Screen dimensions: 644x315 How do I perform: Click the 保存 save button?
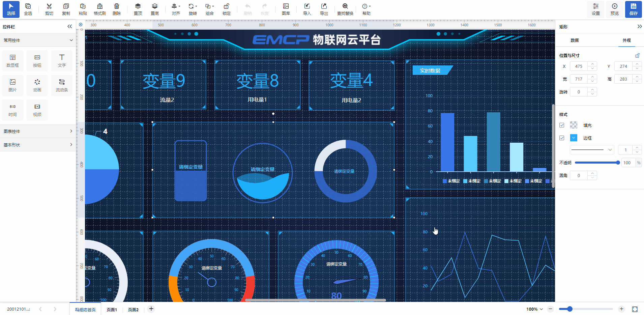[x=634, y=9]
